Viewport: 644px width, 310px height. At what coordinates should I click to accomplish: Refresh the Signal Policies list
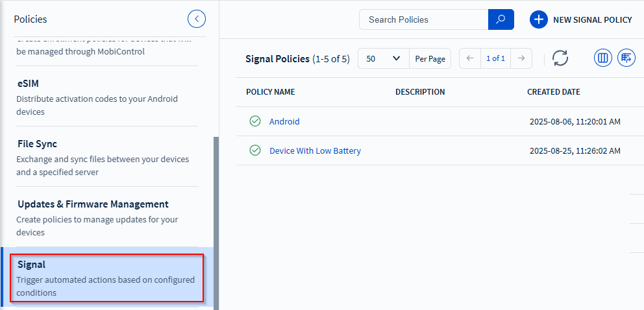(x=560, y=58)
